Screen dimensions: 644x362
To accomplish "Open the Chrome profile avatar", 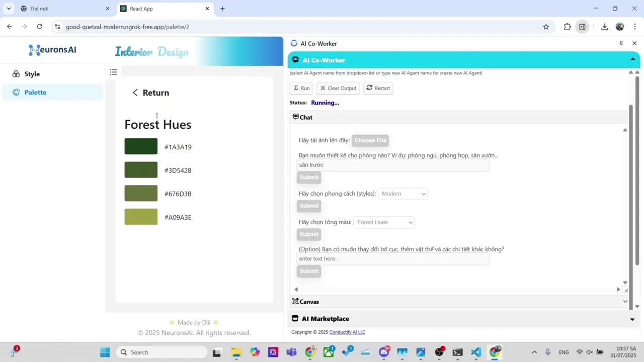I will click(x=620, y=27).
